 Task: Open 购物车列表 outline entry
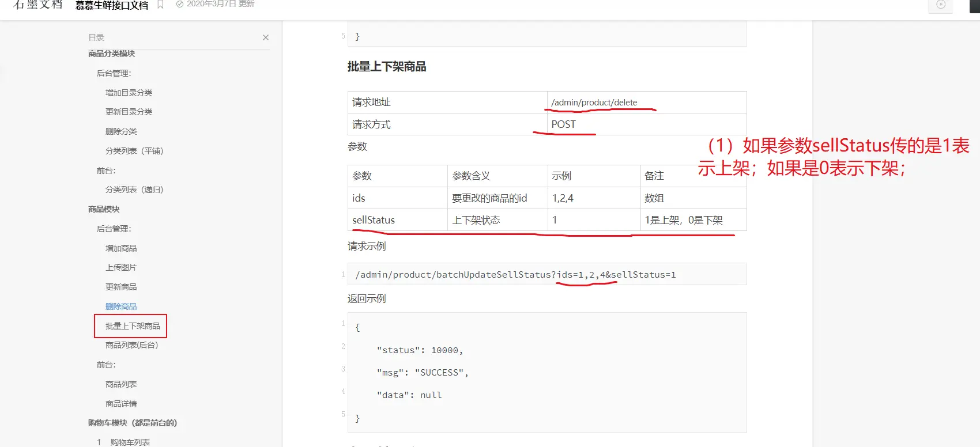[130, 442]
